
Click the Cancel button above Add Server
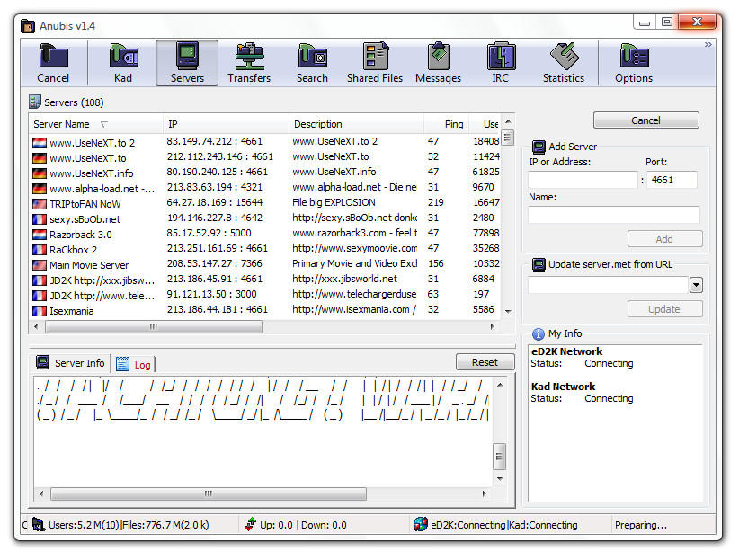pos(646,120)
